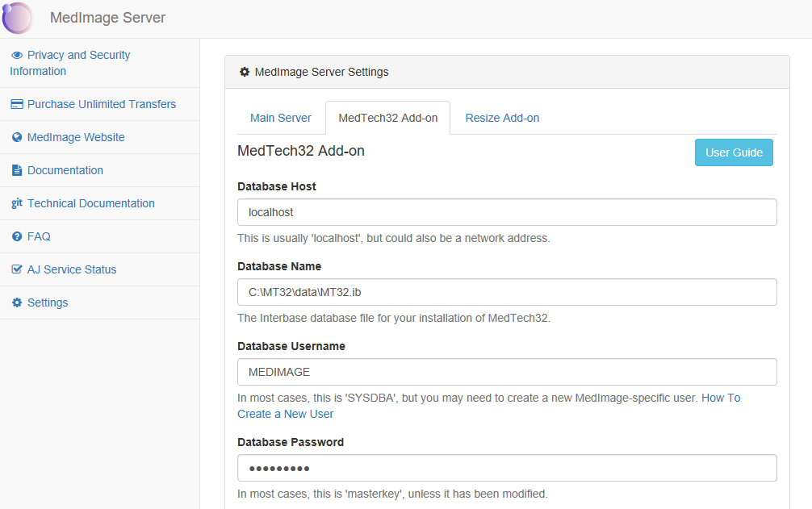812x509 pixels.
Task: Focus the Database Host field
Action: coord(507,212)
